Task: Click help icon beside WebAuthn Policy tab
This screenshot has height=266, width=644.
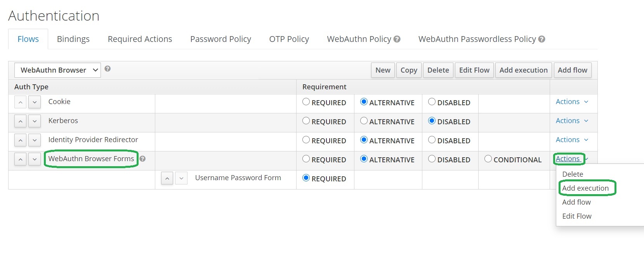Action: click(397, 39)
